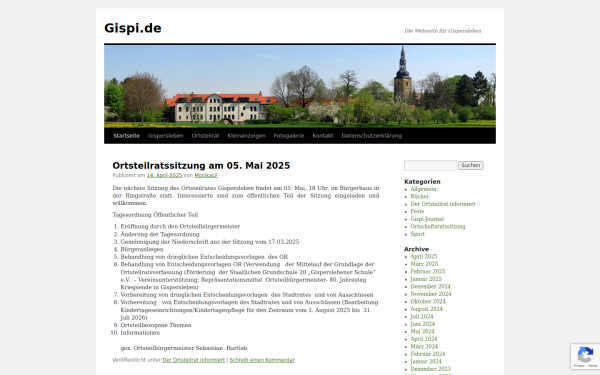The image size is (600, 375).
Task: Open the Januar 2025 archive
Action: 426,279
